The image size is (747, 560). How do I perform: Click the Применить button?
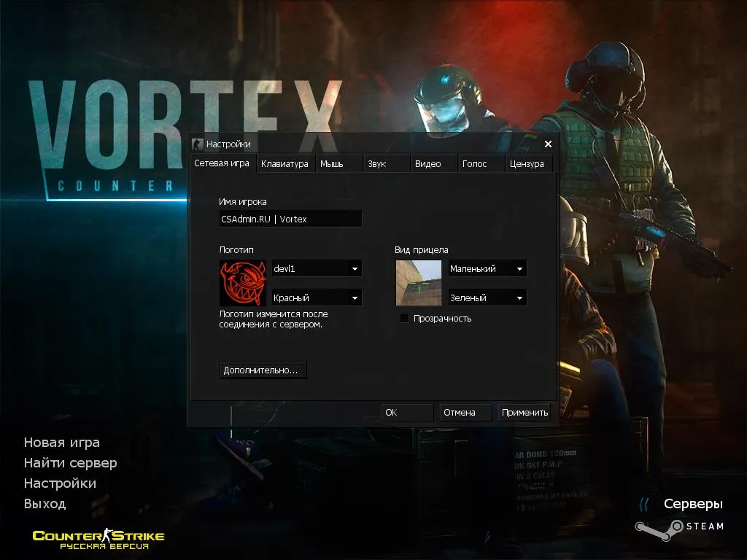pos(524,413)
